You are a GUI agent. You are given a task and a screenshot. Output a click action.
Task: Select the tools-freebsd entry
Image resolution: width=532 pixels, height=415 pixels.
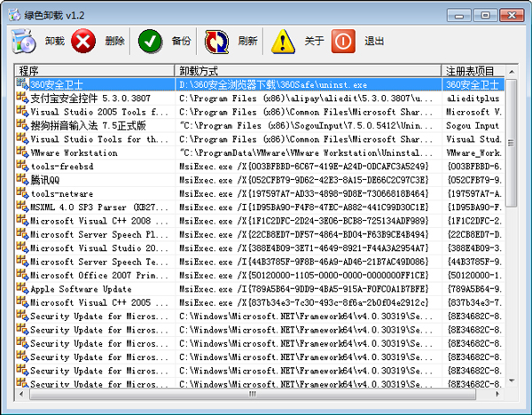pos(62,167)
